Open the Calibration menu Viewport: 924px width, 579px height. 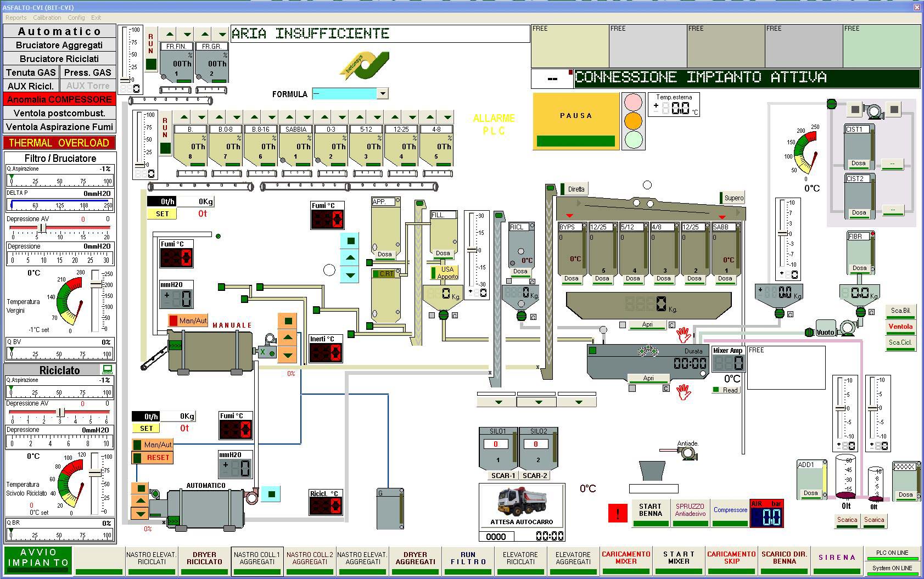point(47,18)
